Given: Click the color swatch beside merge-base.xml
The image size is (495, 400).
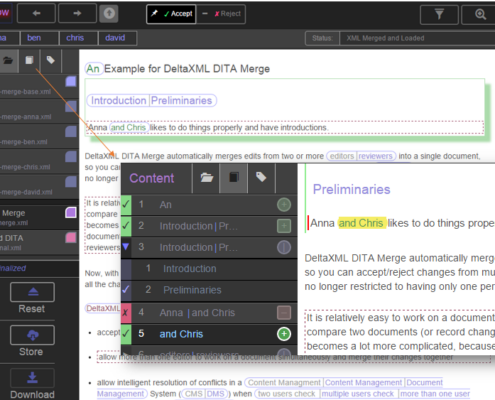Looking at the screenshot, I should click(x=71, y=82).
